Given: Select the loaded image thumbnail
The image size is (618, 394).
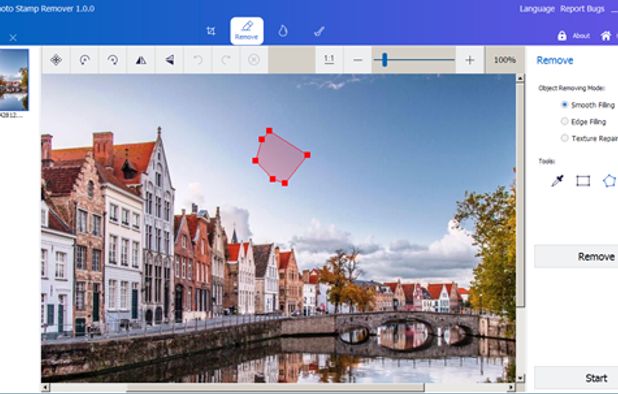Looking at the screenshot, I should pyautogui.click(x=14, y=80).
